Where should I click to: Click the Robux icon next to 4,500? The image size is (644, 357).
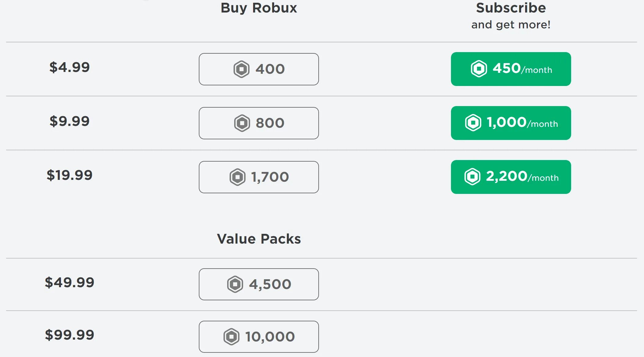click(235, 284)
